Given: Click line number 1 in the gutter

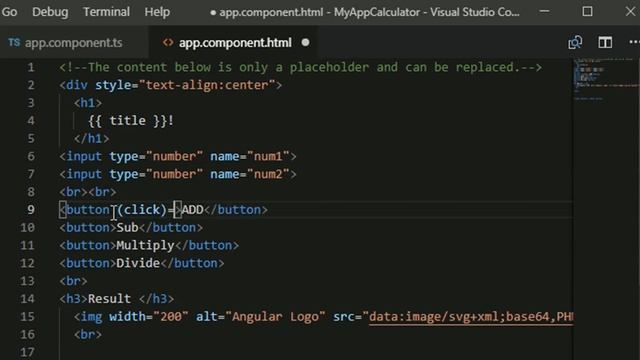Looking at the screenshot, I should 31,67.
